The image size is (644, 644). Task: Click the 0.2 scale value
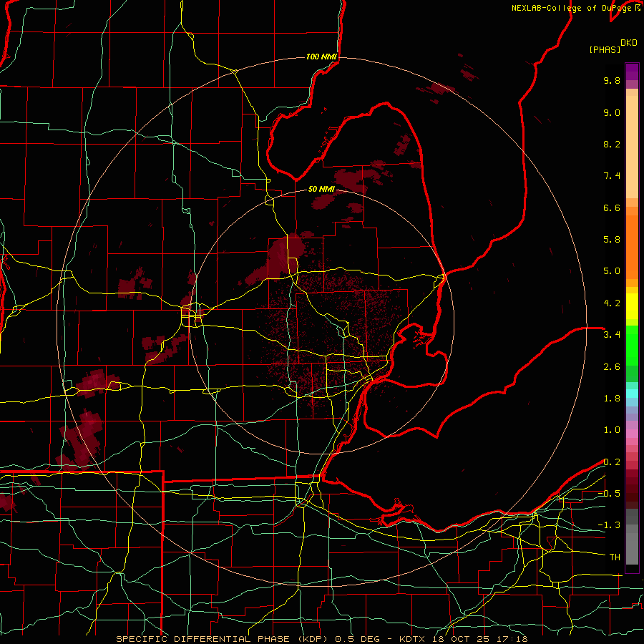pos(612,462)
